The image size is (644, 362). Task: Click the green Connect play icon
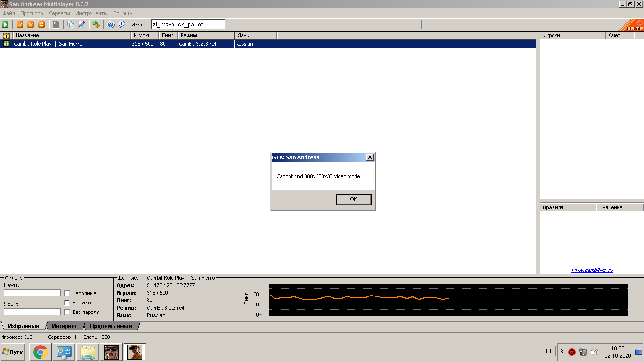[x=5, y=25]
